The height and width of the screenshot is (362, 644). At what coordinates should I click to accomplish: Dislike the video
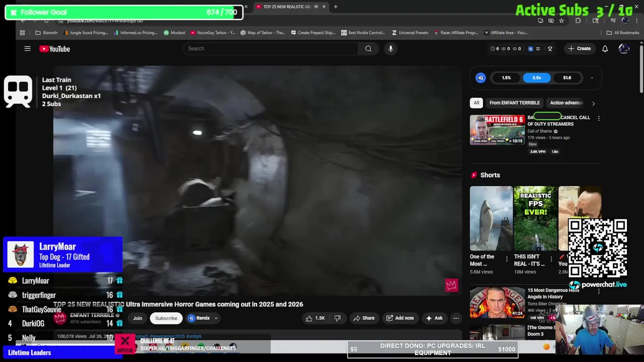338,318
